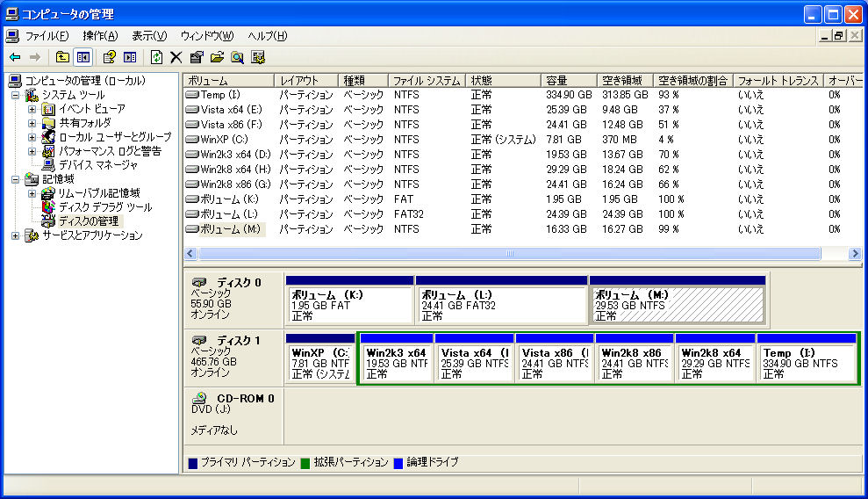Click the volume list horizontal scrollbar right arrow
Viewport: 868px width, 499px height.
855,254
